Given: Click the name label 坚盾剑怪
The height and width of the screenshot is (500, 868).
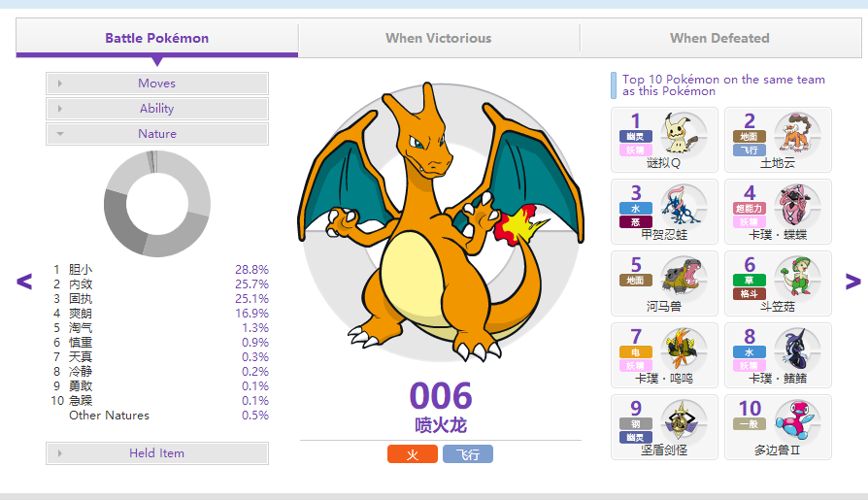Looking at the screenshot, I should tap(664, 450).
